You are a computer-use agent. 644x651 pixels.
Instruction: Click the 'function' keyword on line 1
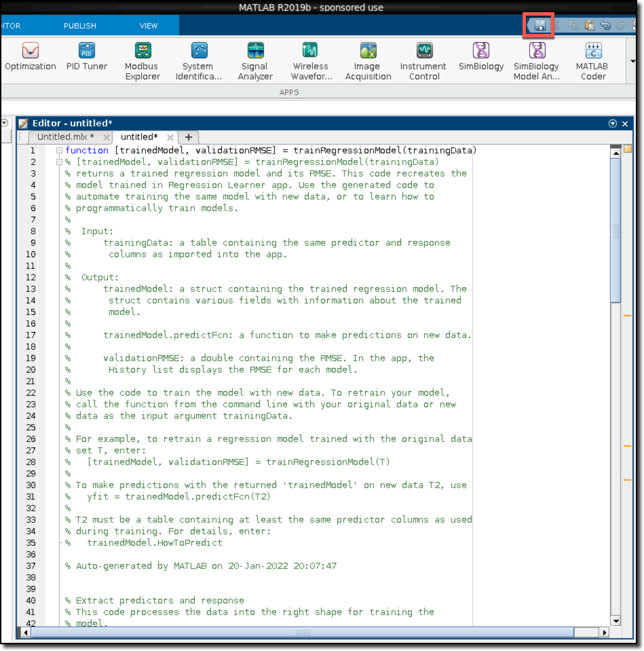pyautogui.click(x=87, y=150)
